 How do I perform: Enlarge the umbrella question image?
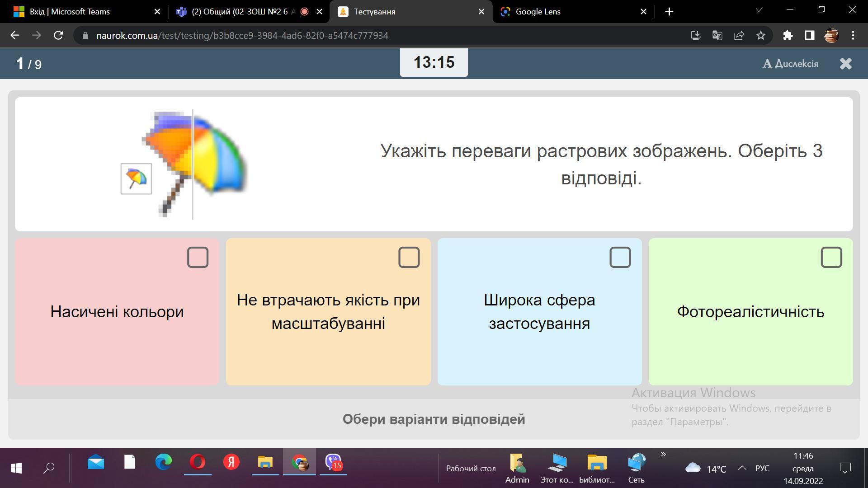184,164
